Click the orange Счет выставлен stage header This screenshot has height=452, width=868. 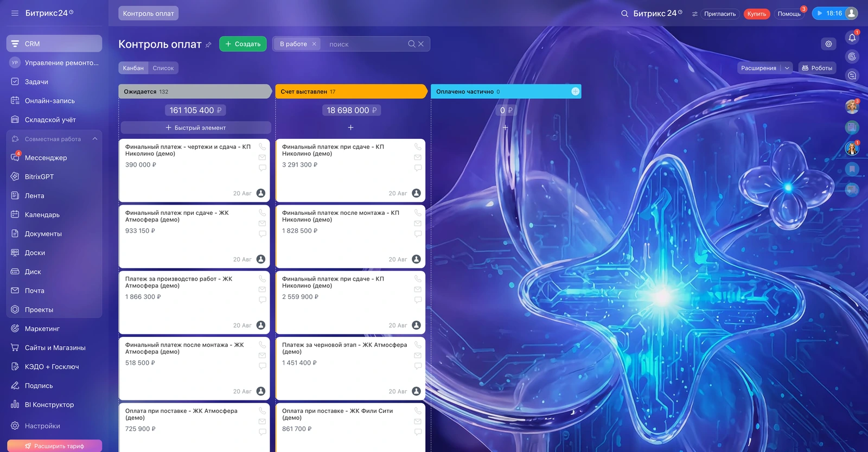(351, 92)
